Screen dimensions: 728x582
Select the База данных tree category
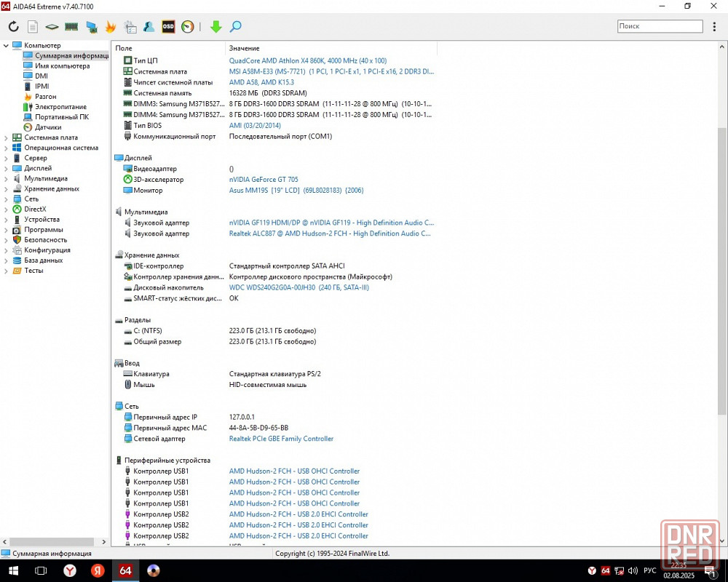(x=44, y=260)
